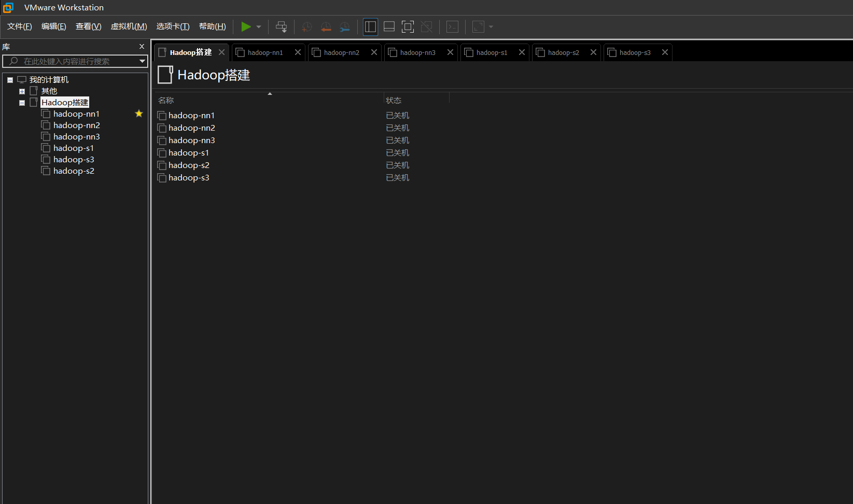Open the power options dropdown arrow

tap(259, 27)
